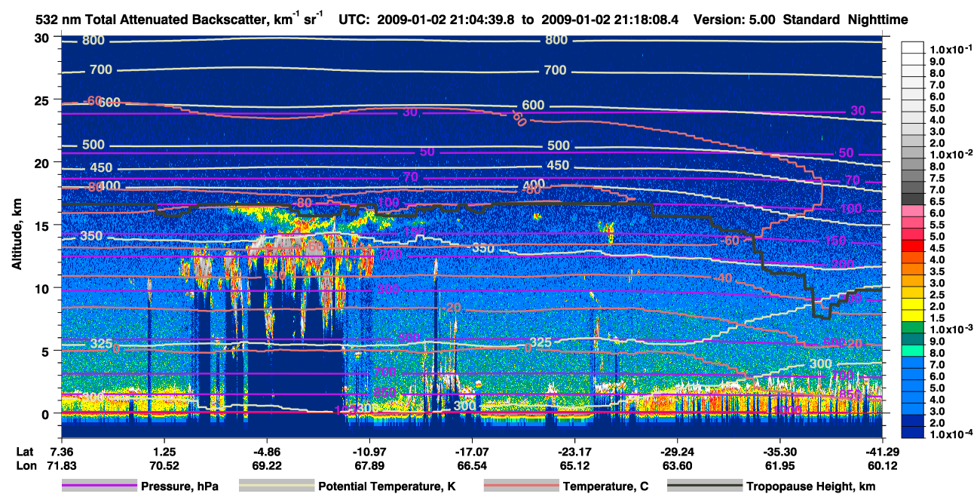Click the dark Tropopause Height legend swatch

(705, 486)
